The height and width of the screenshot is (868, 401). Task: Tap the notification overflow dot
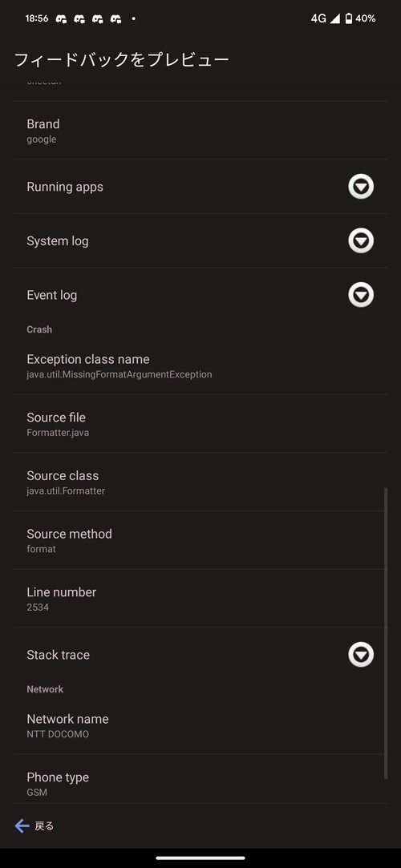coord(133,18)
